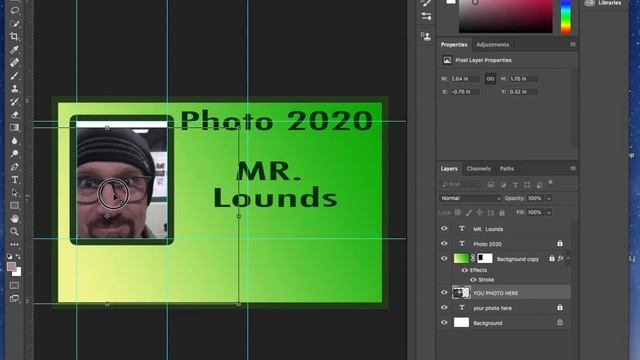Reset default foreground and background colors
The width and height of the screenshot is (640, 360).
tap(10, 256)
